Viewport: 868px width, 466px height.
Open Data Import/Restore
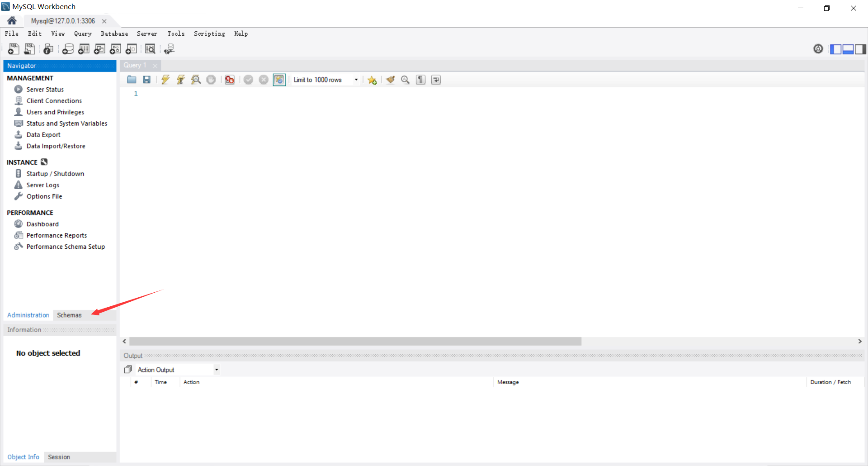(56, 146)
